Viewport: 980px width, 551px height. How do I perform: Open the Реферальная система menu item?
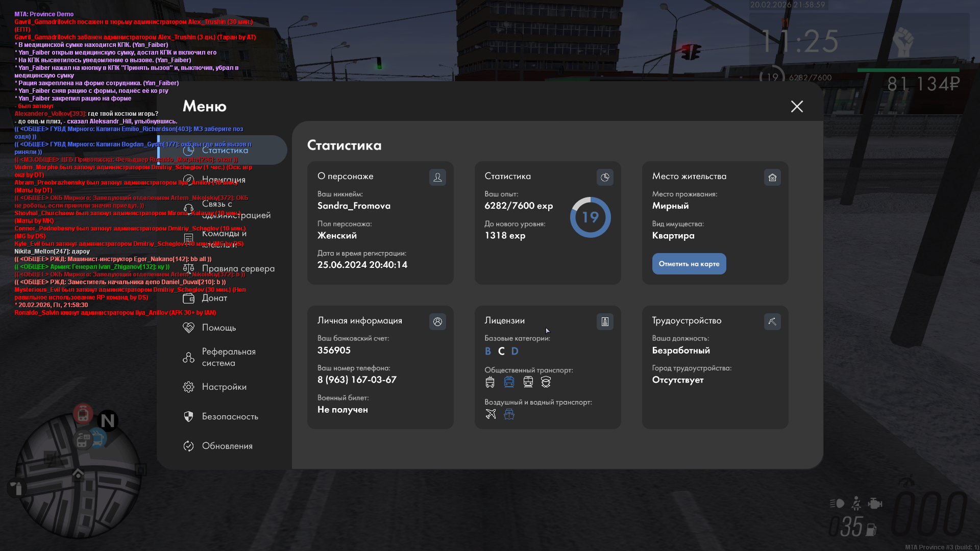[x=228, y=357]
